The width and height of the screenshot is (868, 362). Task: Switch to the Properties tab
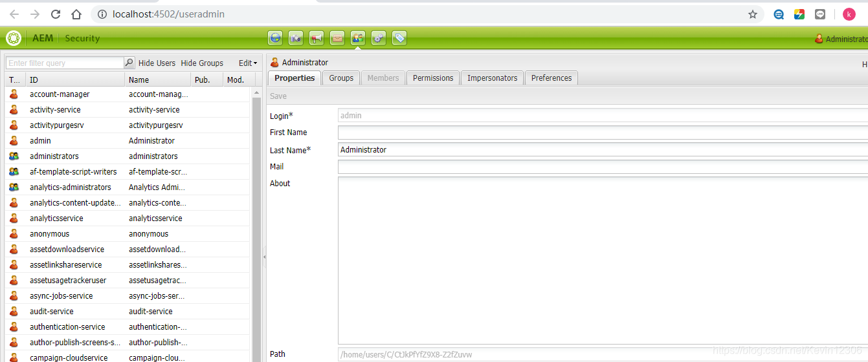[295, 78]
